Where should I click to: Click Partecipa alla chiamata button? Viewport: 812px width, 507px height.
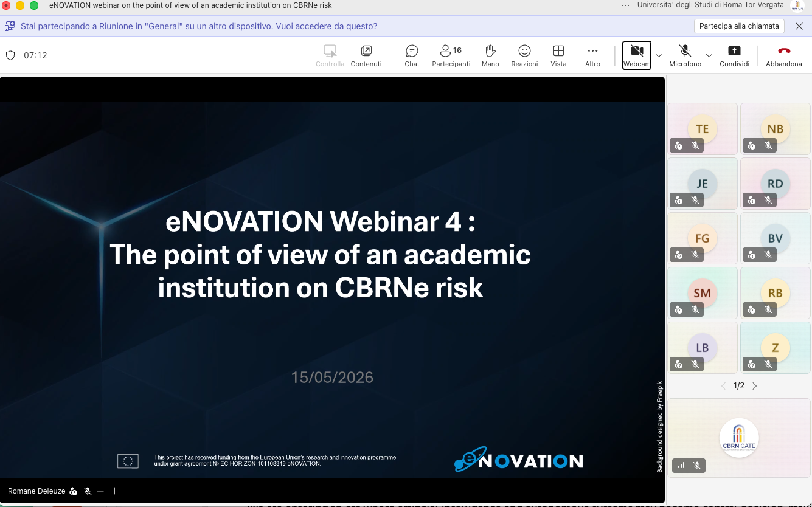[739, 26]
